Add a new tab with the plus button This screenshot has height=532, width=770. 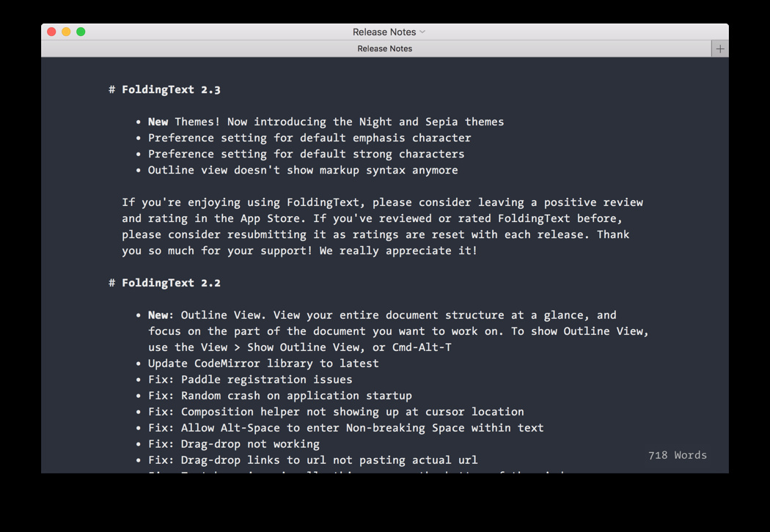(x=720, y=48)
